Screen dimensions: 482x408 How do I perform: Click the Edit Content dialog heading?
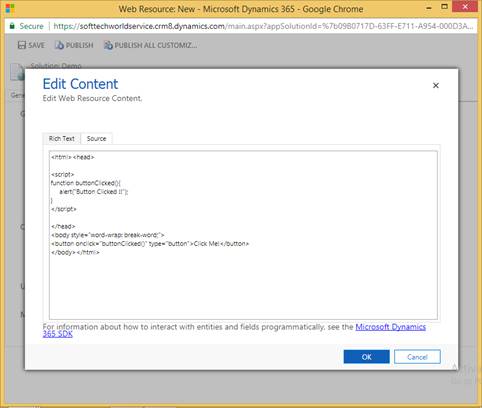(x=80, y=84)
